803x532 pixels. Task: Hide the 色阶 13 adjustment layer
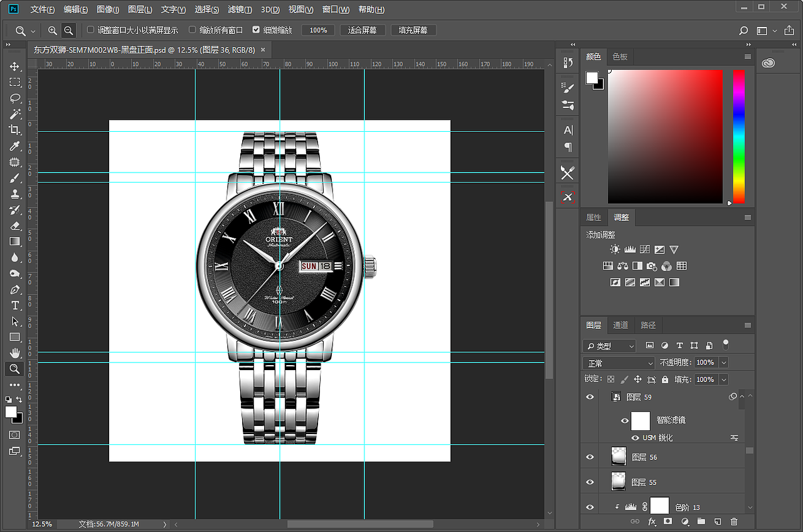click(590, 507)
